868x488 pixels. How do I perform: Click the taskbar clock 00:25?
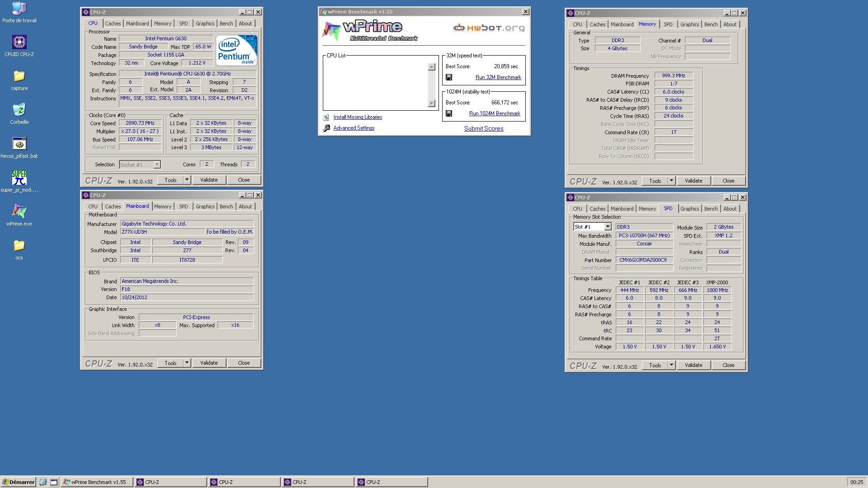coord(857,482)
